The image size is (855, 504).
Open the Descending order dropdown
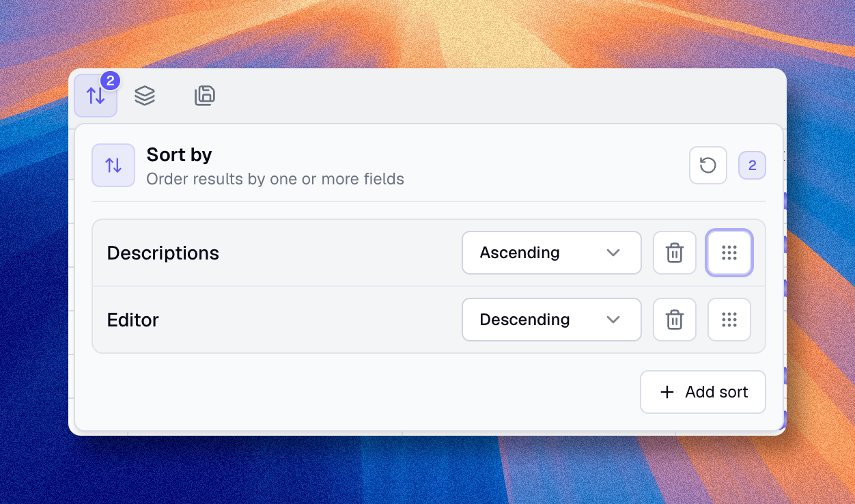tap(552, 320)
